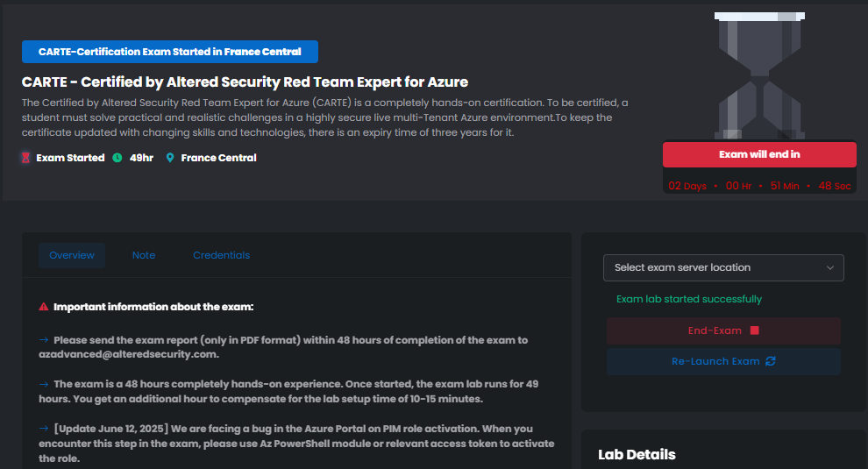The width and height of the screenshot is (868, 469).
Task: Open the Note tab
Action: click(x=144, y=255)
